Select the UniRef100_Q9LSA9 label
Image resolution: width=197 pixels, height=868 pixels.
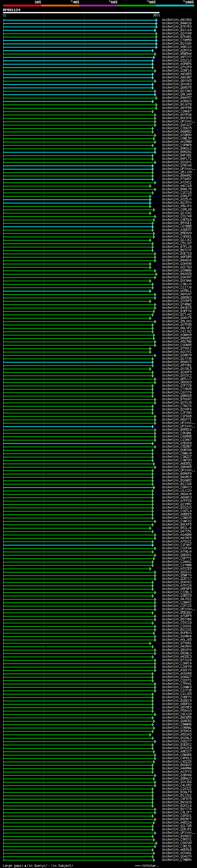(x=177, y=94)
